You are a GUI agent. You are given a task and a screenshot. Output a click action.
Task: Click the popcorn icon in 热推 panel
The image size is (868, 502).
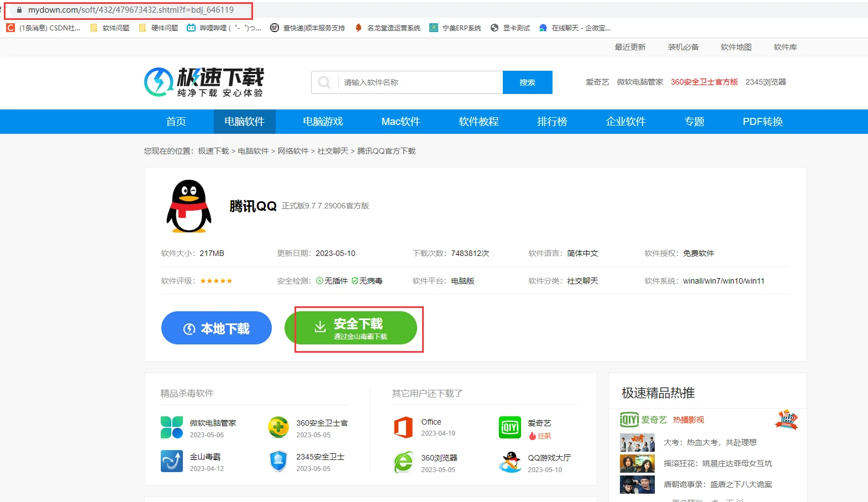[x=787, y=420]
